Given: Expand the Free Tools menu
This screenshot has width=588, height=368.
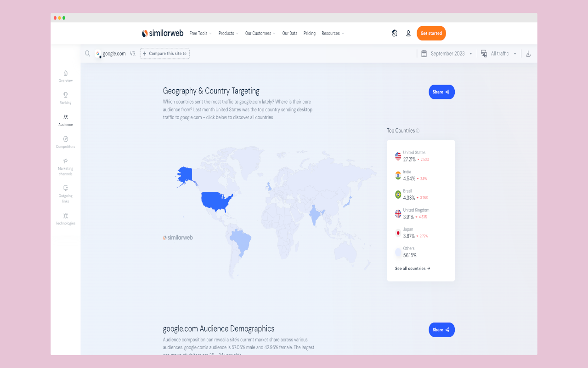Looking at the screenshot, I should (x=200, y=33).
